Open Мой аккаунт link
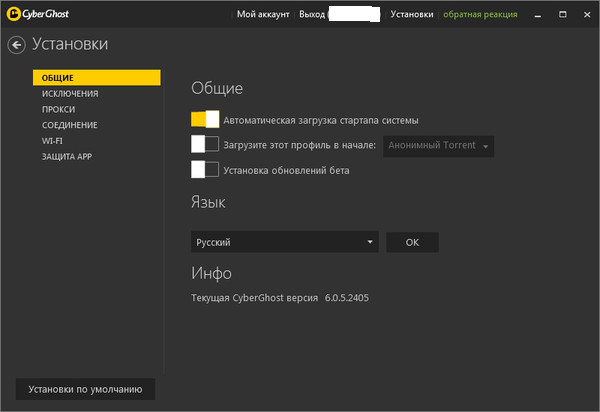This screenshot has width=600, height=412. pos(263,14)
